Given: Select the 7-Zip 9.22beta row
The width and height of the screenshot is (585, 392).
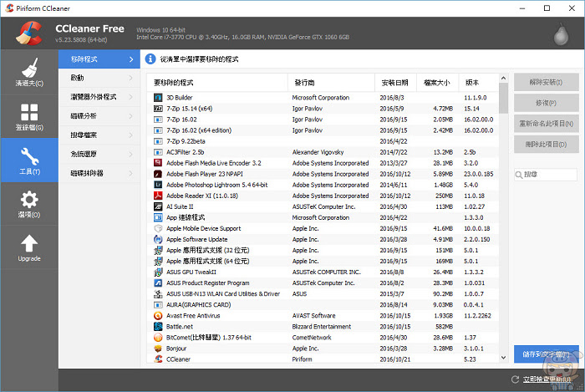Looking at the screenshot, I should [323, 141].
